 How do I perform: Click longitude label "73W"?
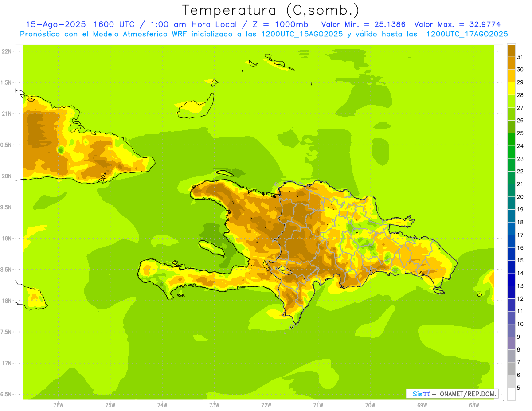[x=214, y=405]
